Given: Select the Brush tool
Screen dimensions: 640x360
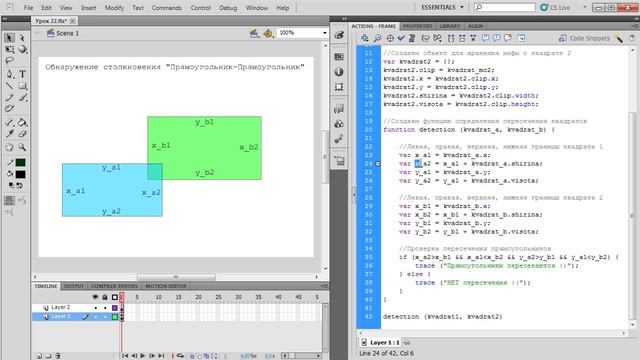Looking at the screenshot, I should [x=22, y=97].
